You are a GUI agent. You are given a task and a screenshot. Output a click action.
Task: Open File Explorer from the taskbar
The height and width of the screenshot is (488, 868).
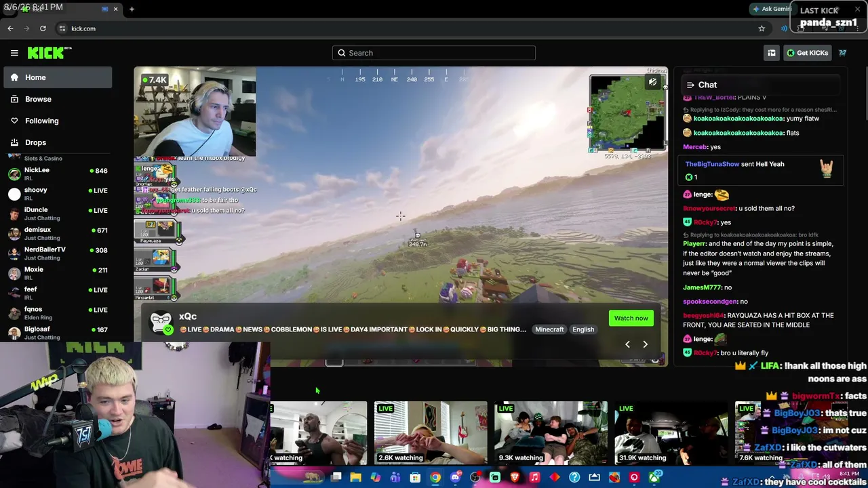point(355,477)
